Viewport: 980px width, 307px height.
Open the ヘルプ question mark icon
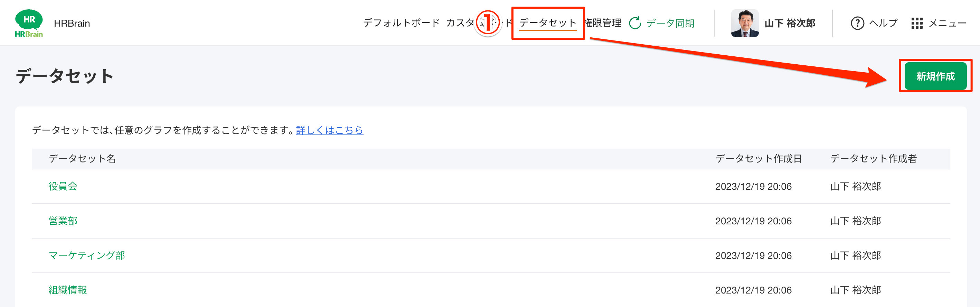click(858, 23)
